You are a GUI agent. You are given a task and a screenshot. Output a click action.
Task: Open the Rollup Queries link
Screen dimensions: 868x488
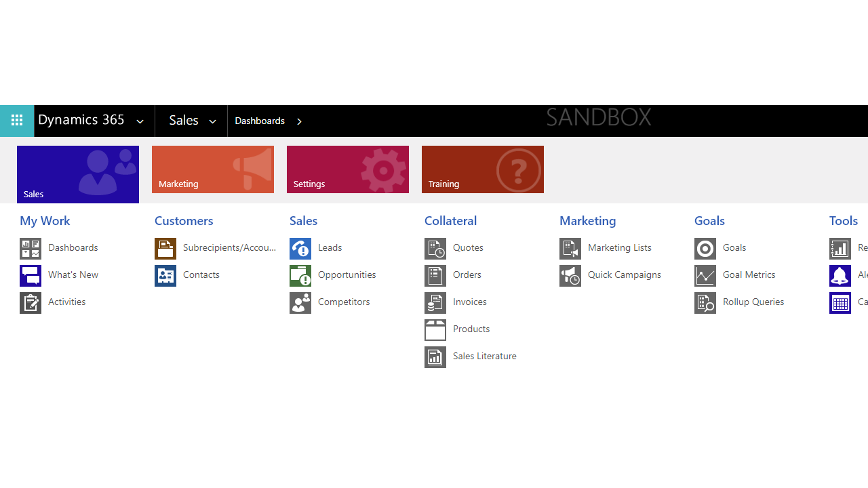pos(753,302)
